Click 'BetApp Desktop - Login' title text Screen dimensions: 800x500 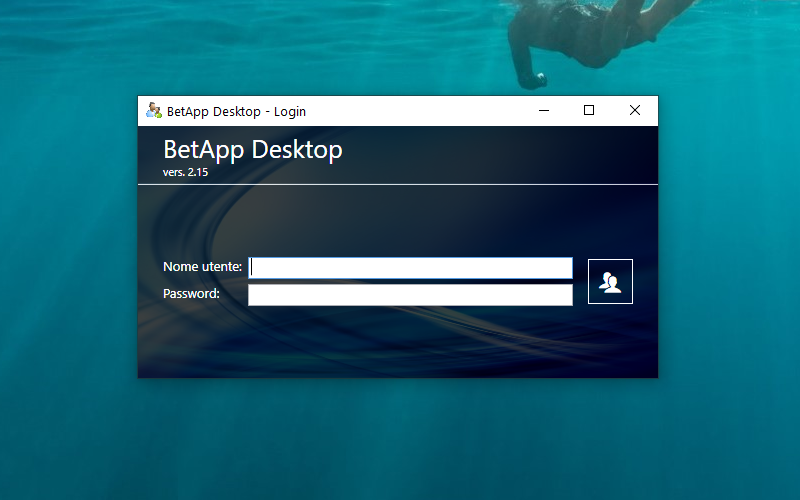pos(236,111)
